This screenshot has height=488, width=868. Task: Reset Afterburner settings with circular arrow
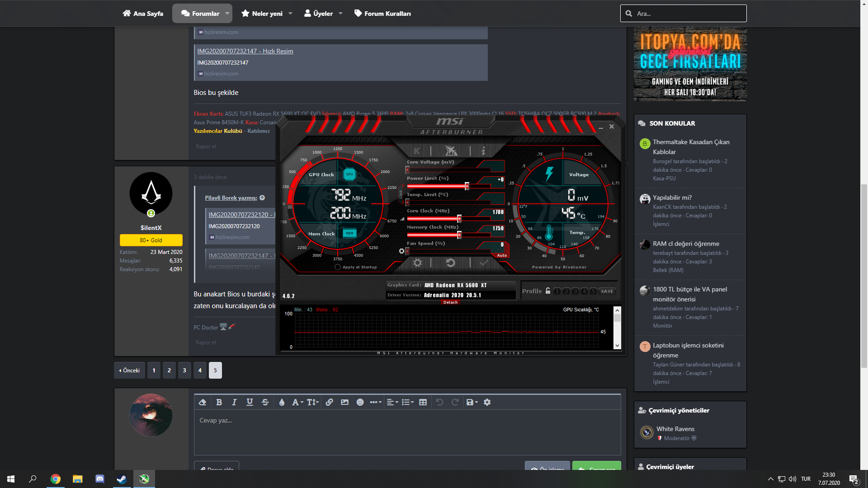point(450,263)
